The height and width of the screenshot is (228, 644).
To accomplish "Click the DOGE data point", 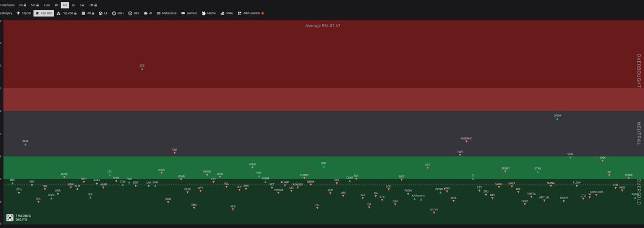I will [x=52, y=198].
